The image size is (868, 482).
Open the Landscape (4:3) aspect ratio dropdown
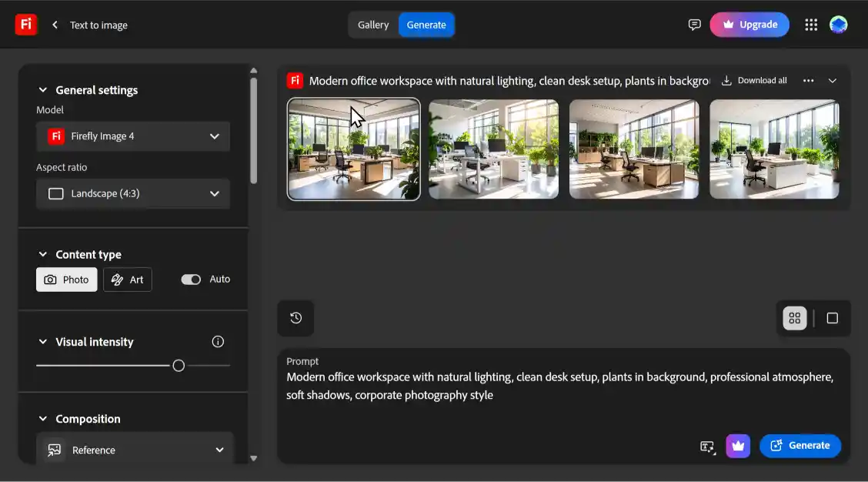(x=133, y=194)
